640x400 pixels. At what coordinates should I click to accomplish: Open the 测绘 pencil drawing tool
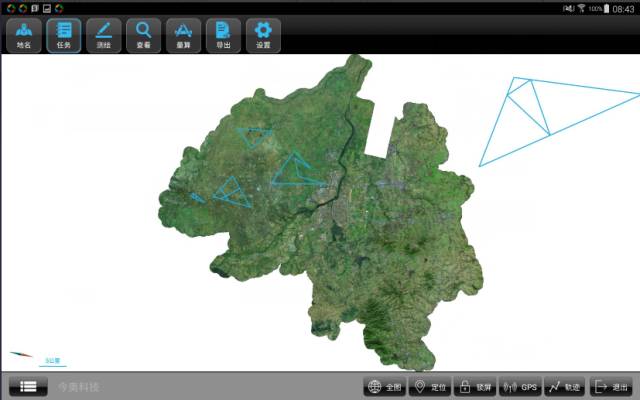104,36
